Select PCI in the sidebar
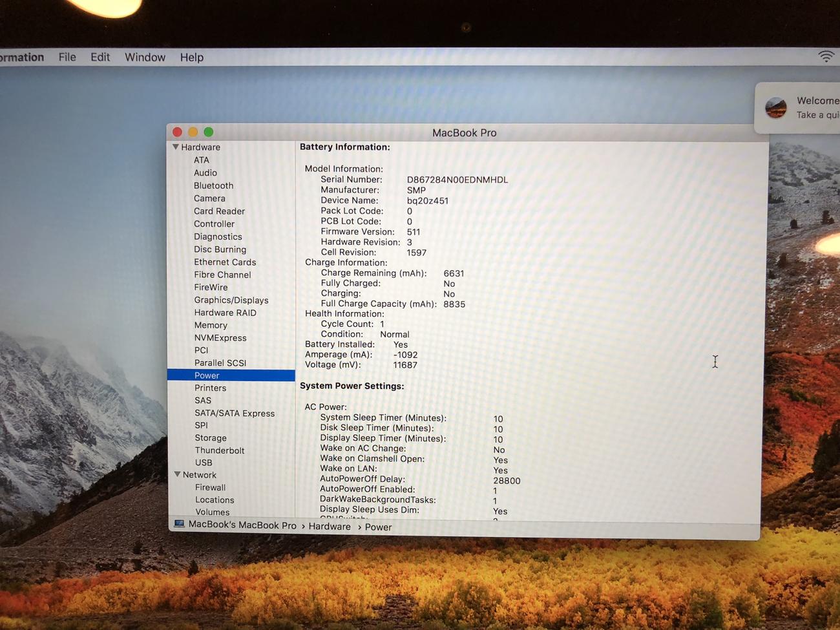This screenshot has height=630, width=840. (202, 350)
